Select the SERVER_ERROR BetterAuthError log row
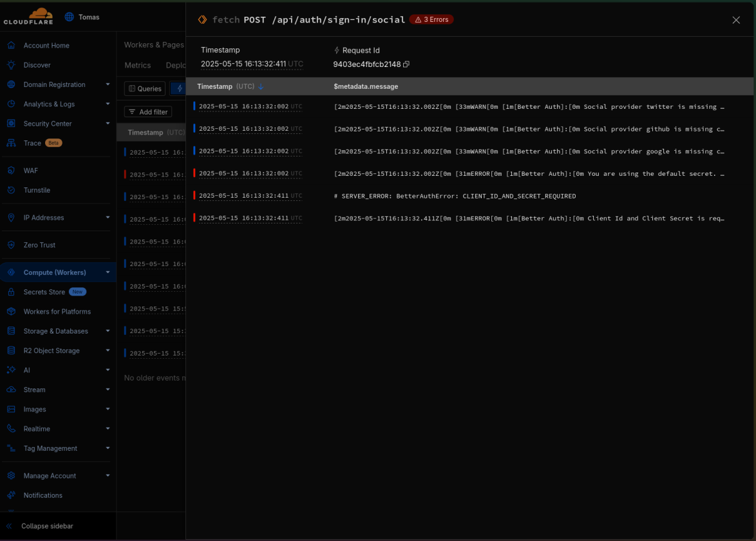Viewport: 756px width, 541px height. (469, 196)
